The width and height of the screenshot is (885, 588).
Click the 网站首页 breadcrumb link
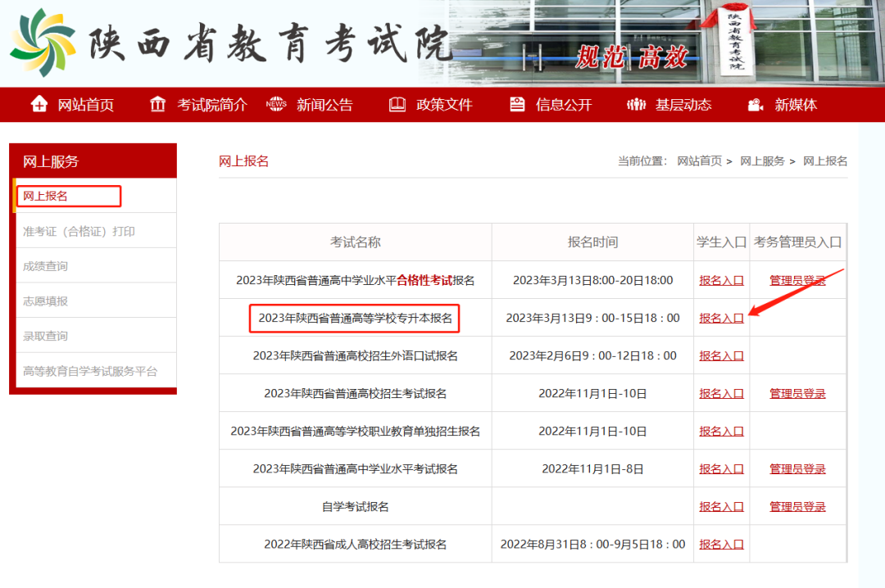pos(699,161)
